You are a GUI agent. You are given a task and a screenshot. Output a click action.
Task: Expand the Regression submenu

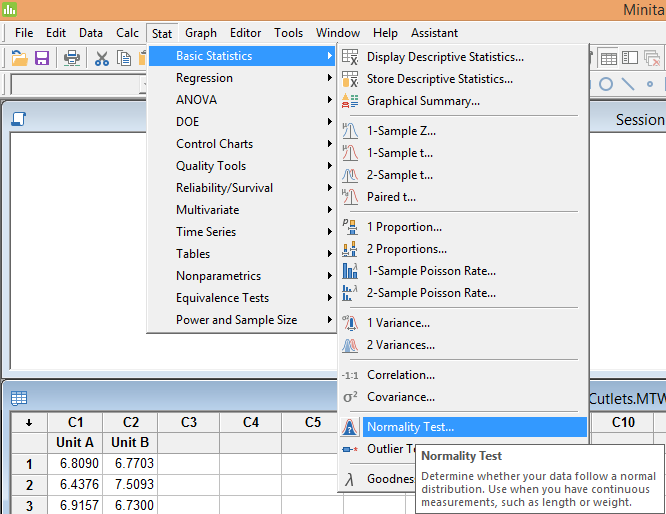(x=241, y=78)
